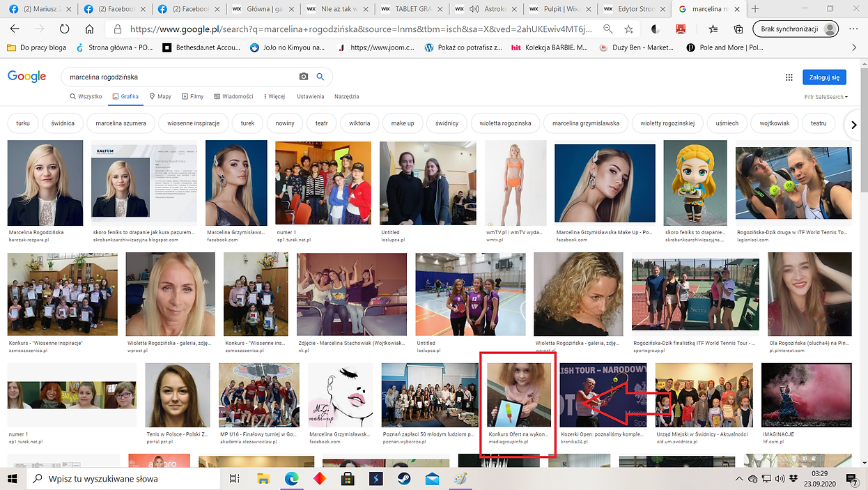Show more suggestion chips with right arrow
This screenshot has width=868, height=490.
[x=854, y=124]
